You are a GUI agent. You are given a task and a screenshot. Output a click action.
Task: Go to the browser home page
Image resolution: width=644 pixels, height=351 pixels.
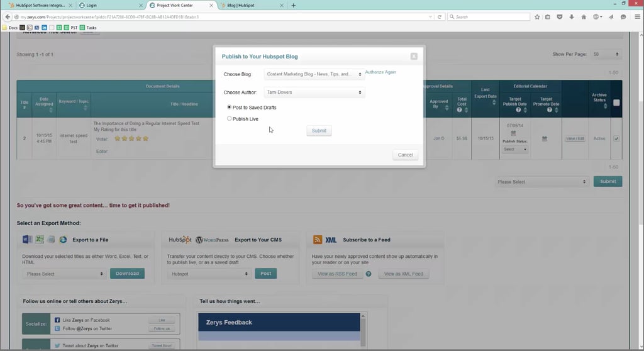(x=584, y=17)
